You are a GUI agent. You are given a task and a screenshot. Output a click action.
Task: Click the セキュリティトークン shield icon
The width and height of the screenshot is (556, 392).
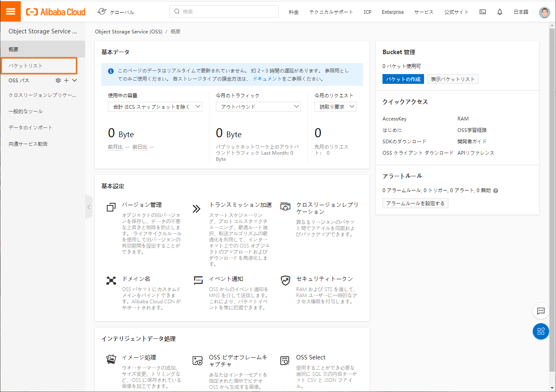click(x=286, y=280)
